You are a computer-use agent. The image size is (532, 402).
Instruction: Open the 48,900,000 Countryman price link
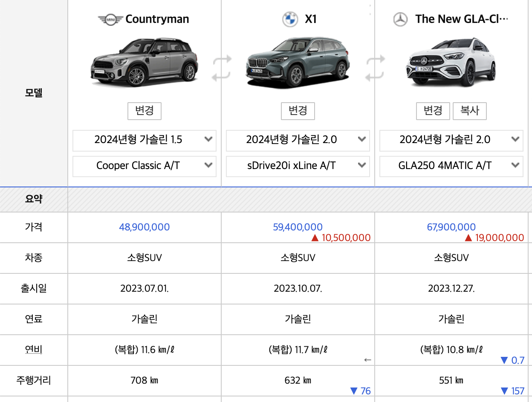click(144, 227)
